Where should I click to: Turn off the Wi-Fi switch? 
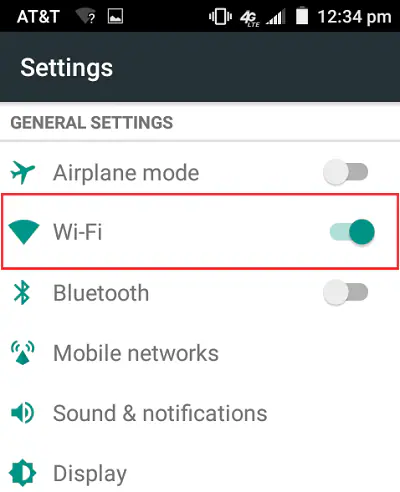tap(352, 232)
